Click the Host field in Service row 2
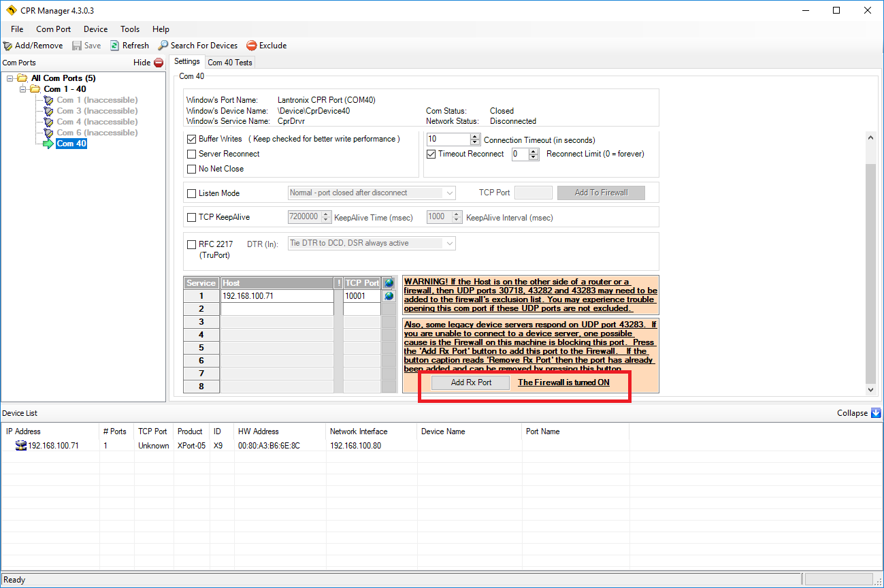The image size is (884, 588). (x=277, y=309)
